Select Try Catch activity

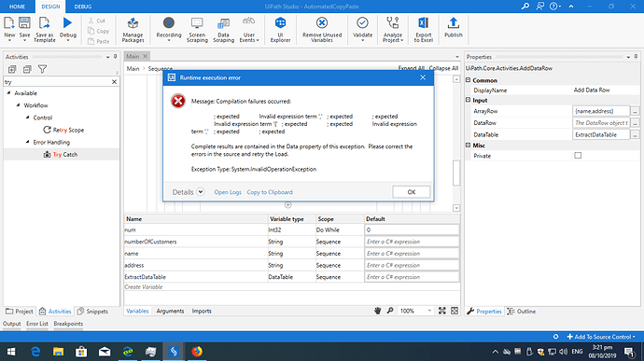[x=61, y=155]
